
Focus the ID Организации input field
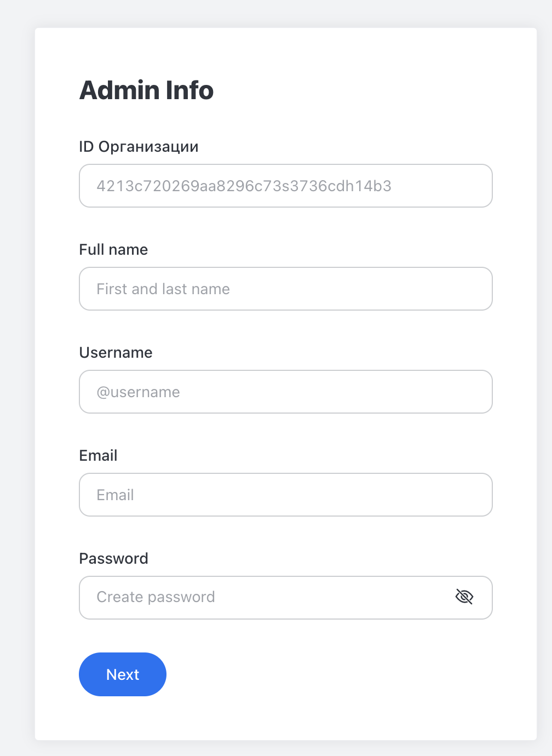[286, 186]
